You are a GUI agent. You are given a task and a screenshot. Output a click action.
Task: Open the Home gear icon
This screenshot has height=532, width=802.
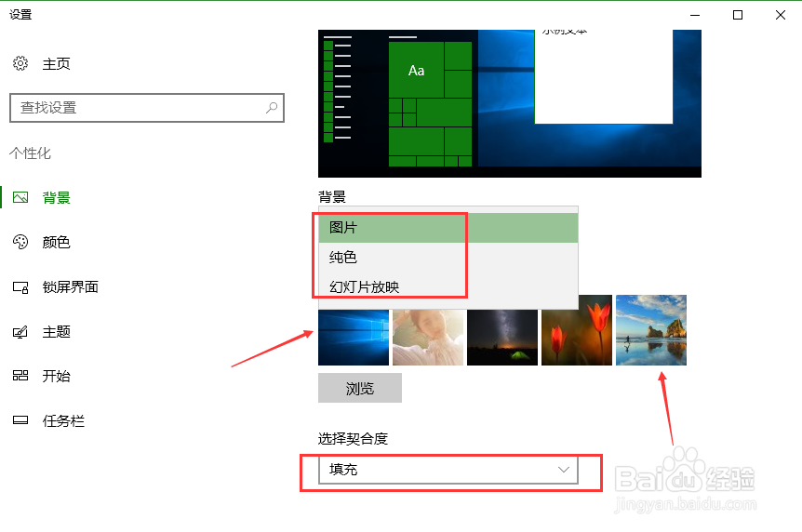[x=20, y=63]
